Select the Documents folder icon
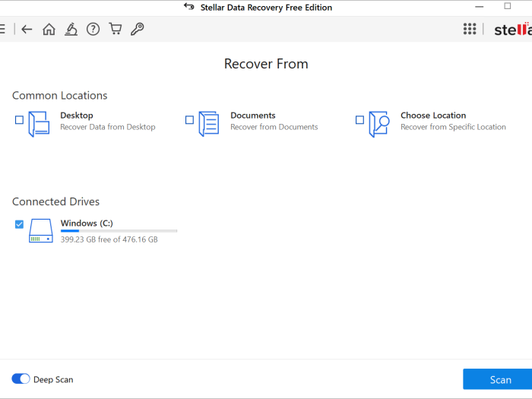The image size is (532, 399). pos(208,122)
